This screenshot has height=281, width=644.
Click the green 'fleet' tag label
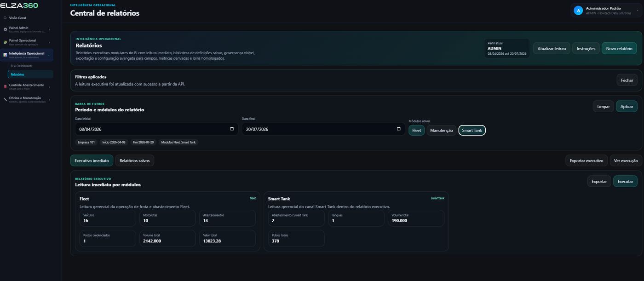pyautogui.click(x=253, y=198)
